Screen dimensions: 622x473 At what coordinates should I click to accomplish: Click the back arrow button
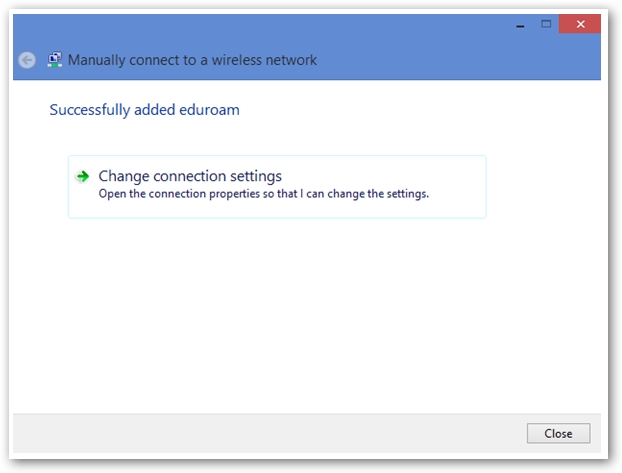pos(27,60)
